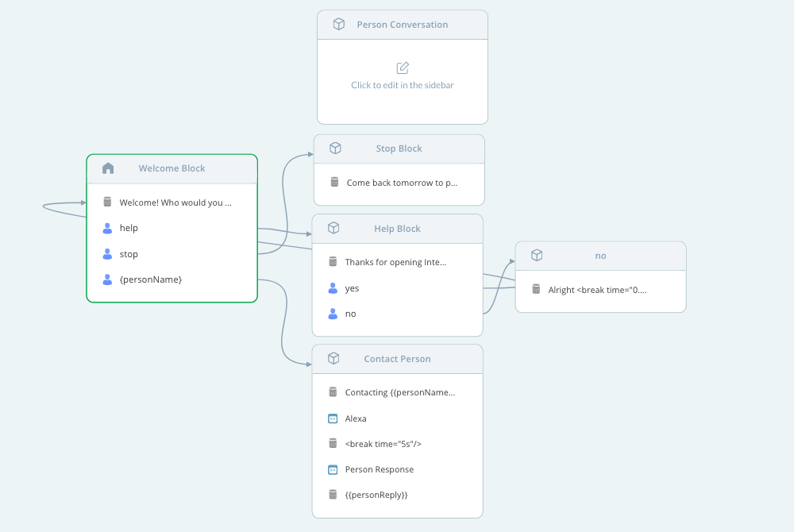This screenshot has height=532, width=794.
Task: Click the cube icon beside Stop Block
Action: tap(336, 148)
